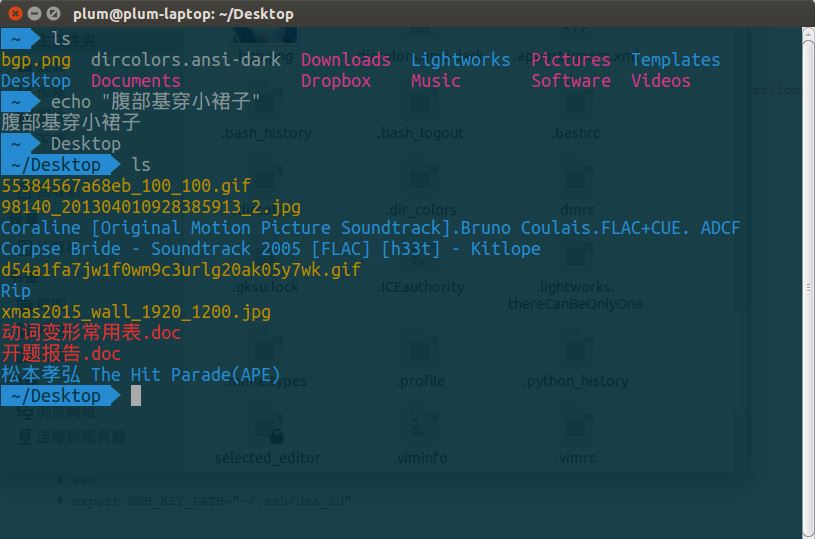Image resolution: width=815 pixels, height=539 pixels.
Task: Maximize the terminal window
Action: coord(53,14)
